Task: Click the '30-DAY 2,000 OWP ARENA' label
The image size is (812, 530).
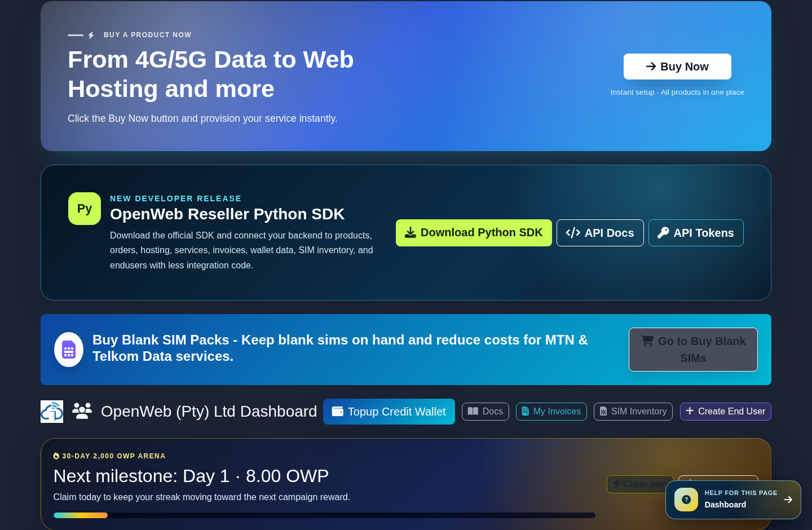Action: pyautogui.click(x=114, y=456)
